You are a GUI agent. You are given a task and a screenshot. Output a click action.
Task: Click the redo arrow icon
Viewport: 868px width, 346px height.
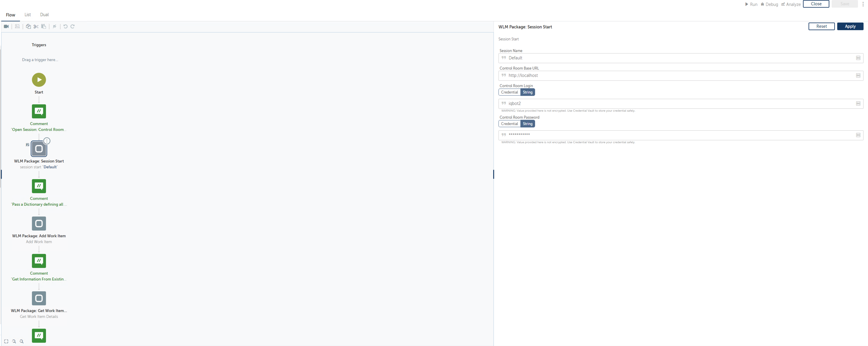tap(73, 27)
